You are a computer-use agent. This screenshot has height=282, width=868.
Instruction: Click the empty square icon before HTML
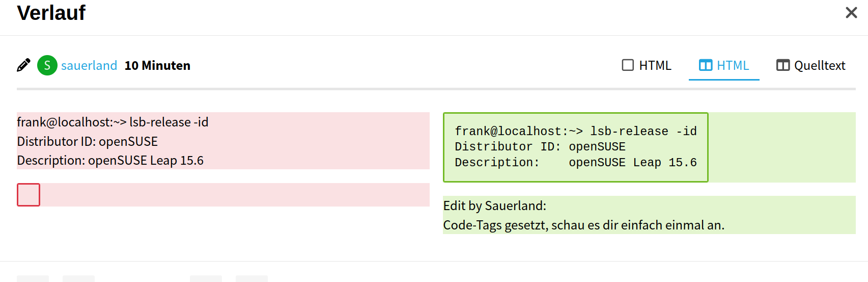click(x=628, y=65)
